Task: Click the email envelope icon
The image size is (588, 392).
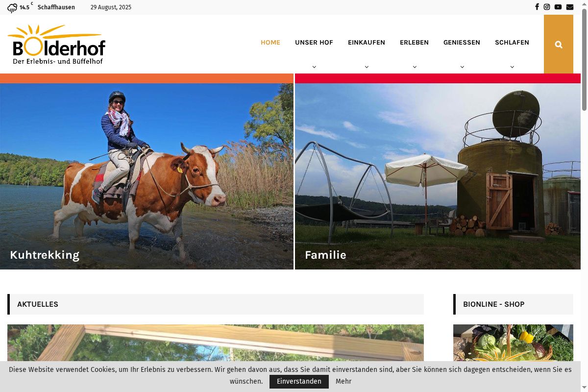Action: click(570, 7)
